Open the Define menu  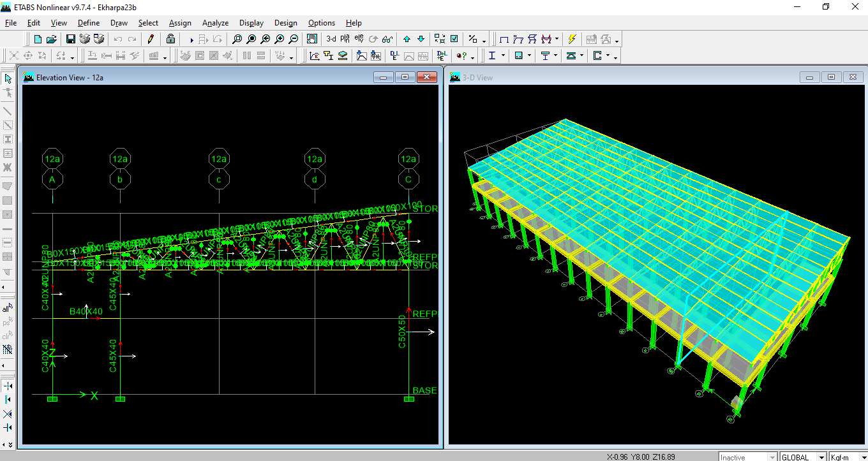pos(89,23)
